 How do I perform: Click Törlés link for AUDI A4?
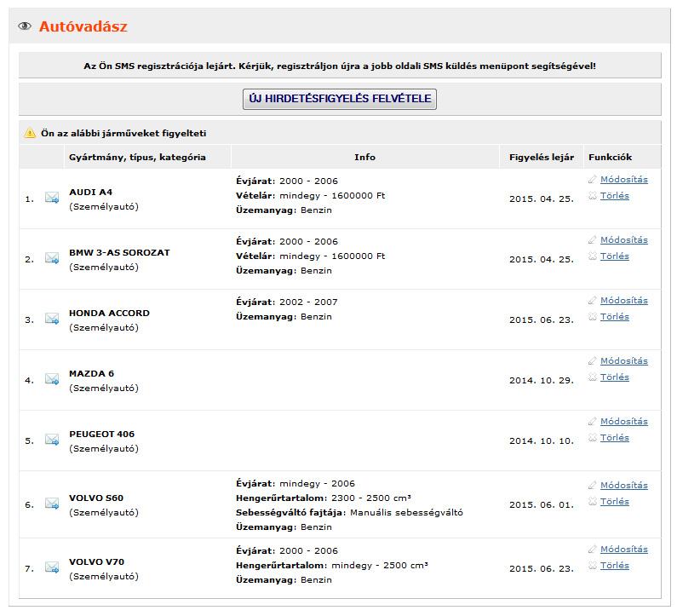tap(614, 196)
